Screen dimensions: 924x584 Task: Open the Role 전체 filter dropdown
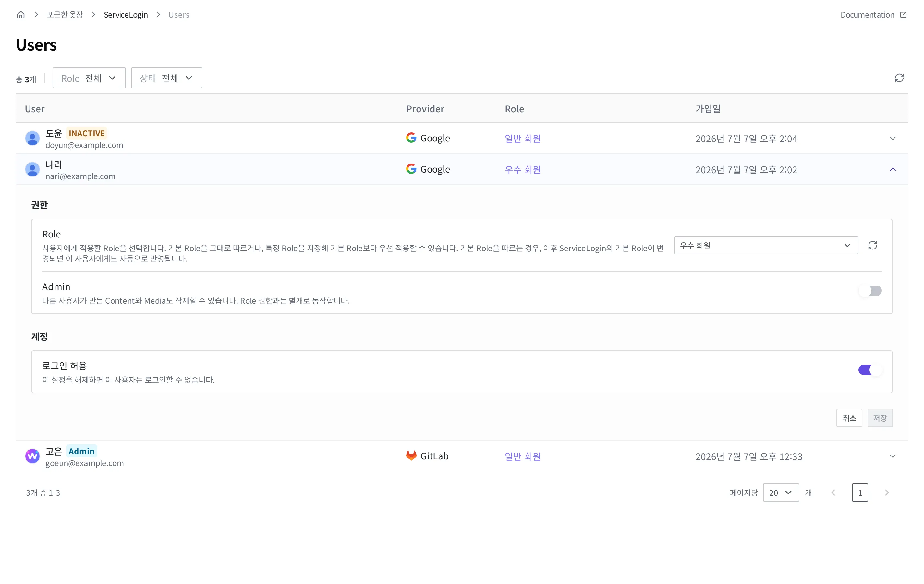point(89,78)
